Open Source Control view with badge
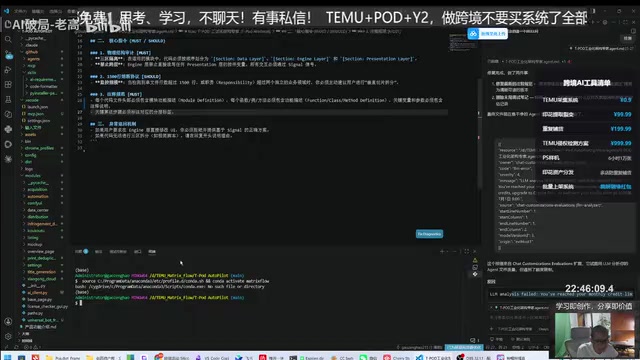The width and height of the screenshot is (640, 360). [x=8, y=55]
